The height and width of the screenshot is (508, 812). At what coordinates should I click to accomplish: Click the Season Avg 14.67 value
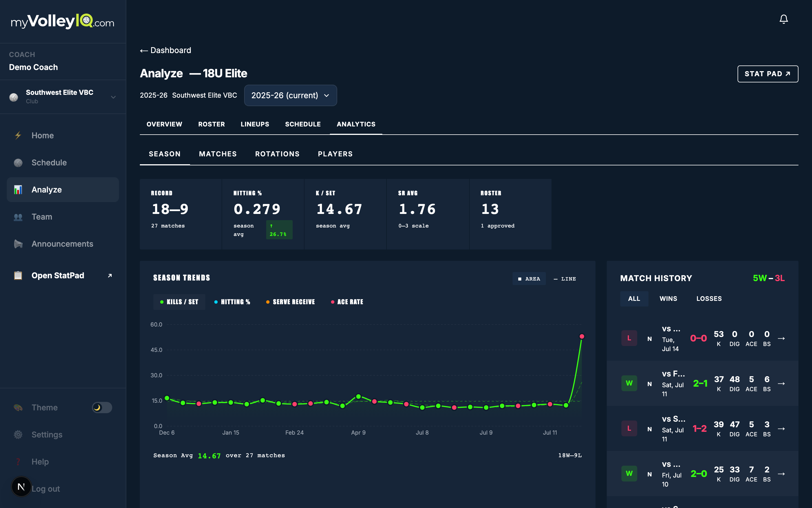[209, 456]
